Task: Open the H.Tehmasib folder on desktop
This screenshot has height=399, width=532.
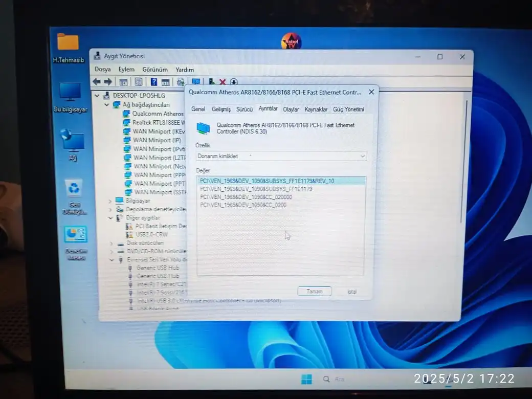Action: (x=68, y=48)
